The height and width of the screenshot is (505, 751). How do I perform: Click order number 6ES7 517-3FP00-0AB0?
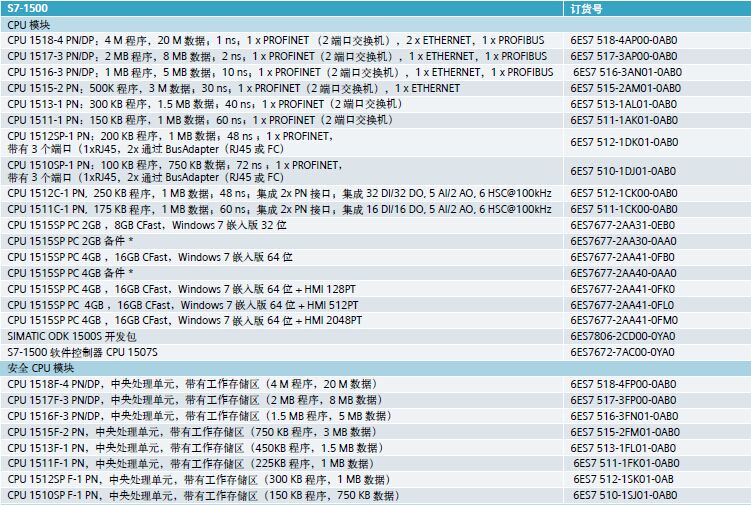tap(623, 400)
